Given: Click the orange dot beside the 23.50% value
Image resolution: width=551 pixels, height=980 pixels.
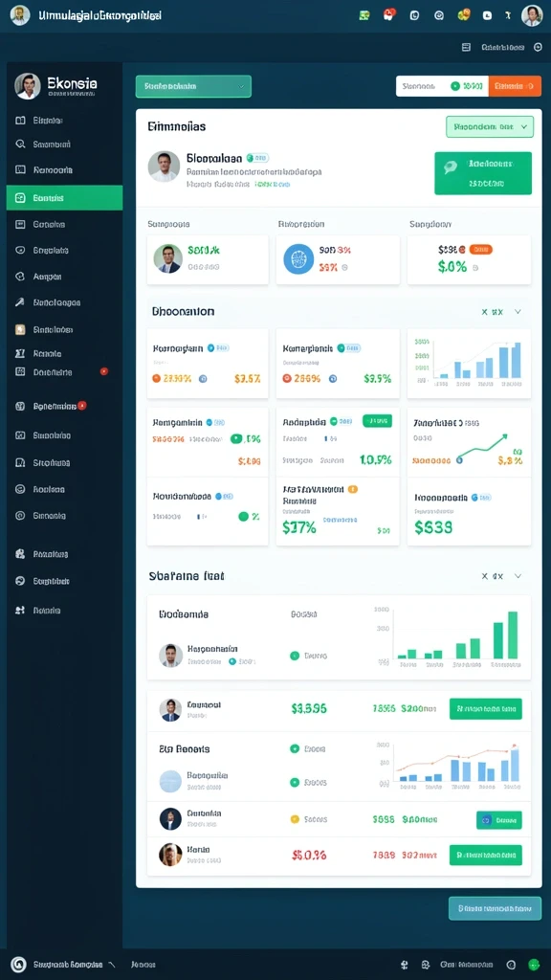Looking at the screenshot, I should 157,378.
